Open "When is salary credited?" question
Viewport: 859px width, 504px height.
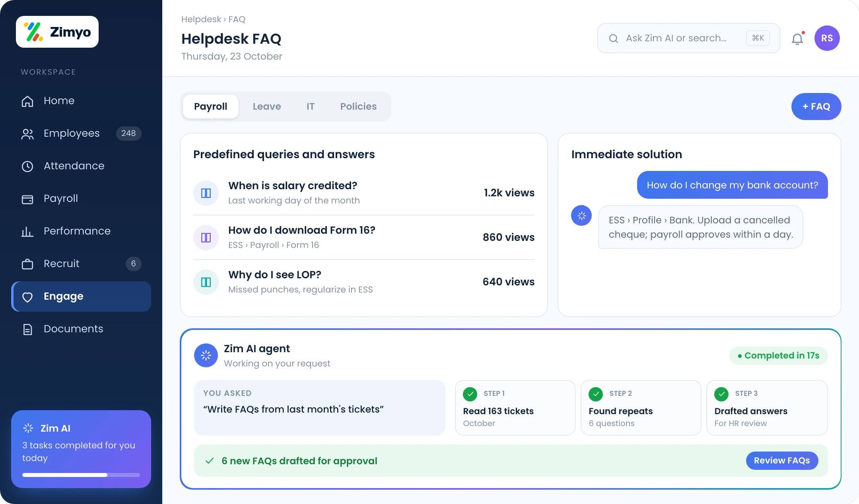[293, 186]
